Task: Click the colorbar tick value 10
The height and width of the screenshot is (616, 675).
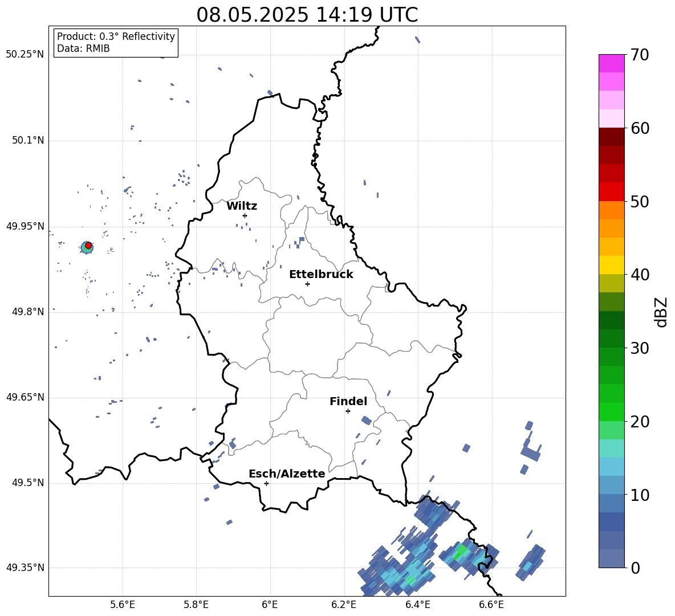Action: [x=640, y=495]
